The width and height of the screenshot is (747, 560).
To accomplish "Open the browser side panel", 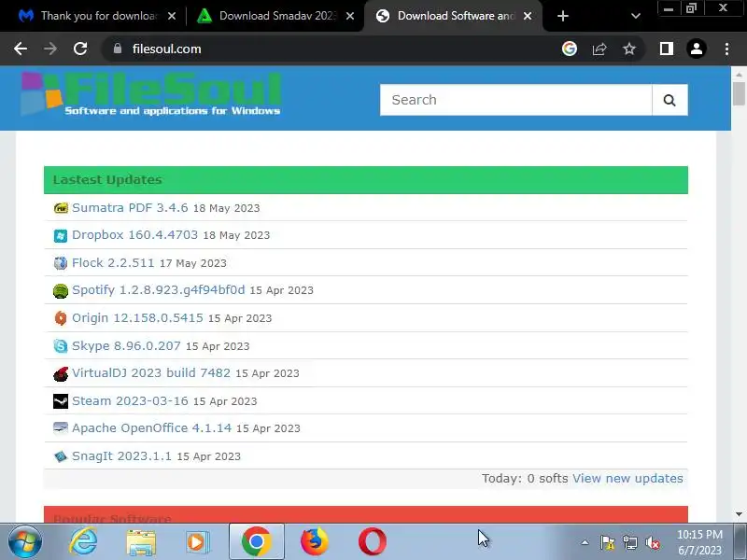I will click(667, 49).
